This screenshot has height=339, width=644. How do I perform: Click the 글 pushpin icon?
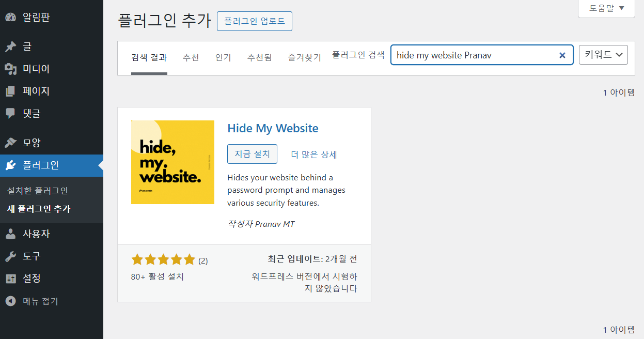point(11,47)
